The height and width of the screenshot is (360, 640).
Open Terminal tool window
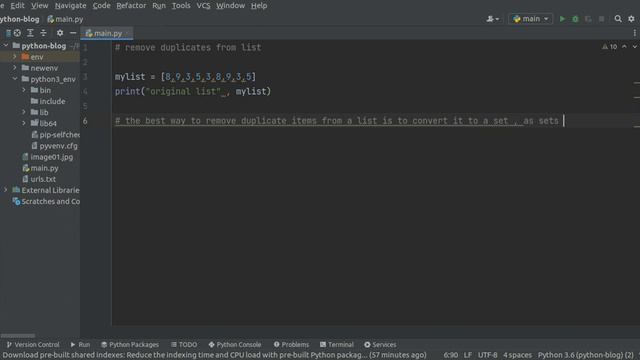(x=337, y=344)
